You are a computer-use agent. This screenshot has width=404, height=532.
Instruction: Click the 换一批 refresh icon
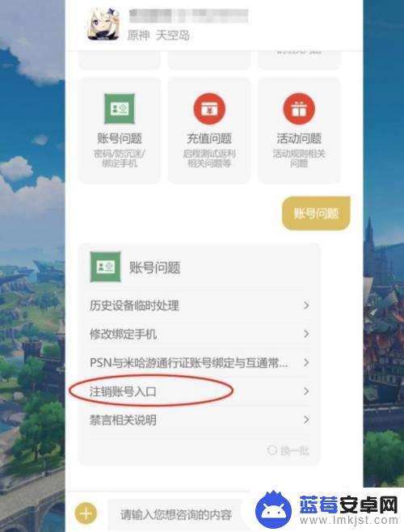coord(272,450)
